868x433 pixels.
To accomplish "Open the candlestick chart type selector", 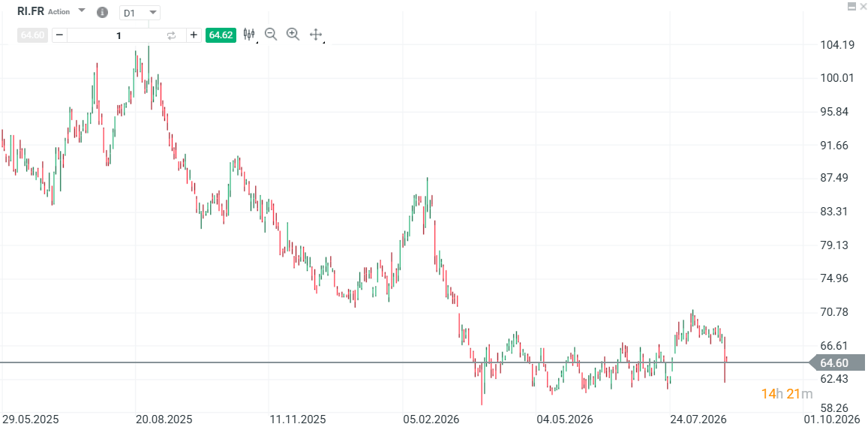I will [250, 35].
